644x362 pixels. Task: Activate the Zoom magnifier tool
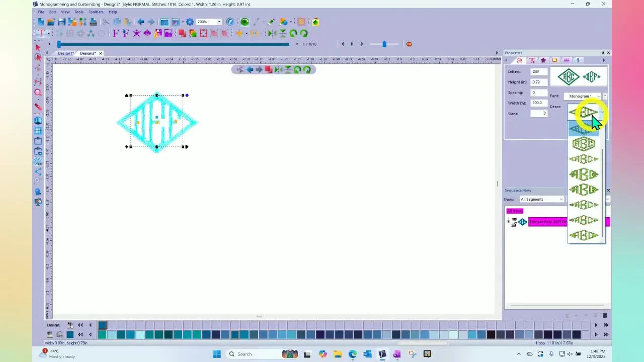[x=38, y=92]
